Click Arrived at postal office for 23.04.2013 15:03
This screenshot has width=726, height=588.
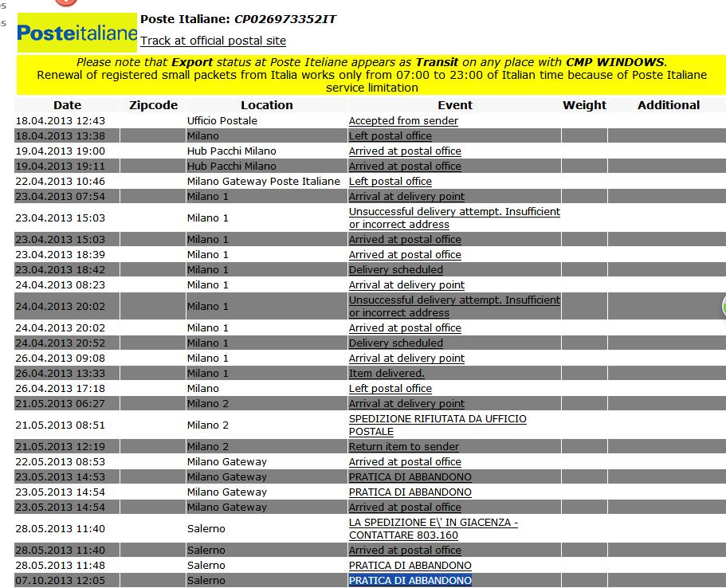tap(405, 239)
